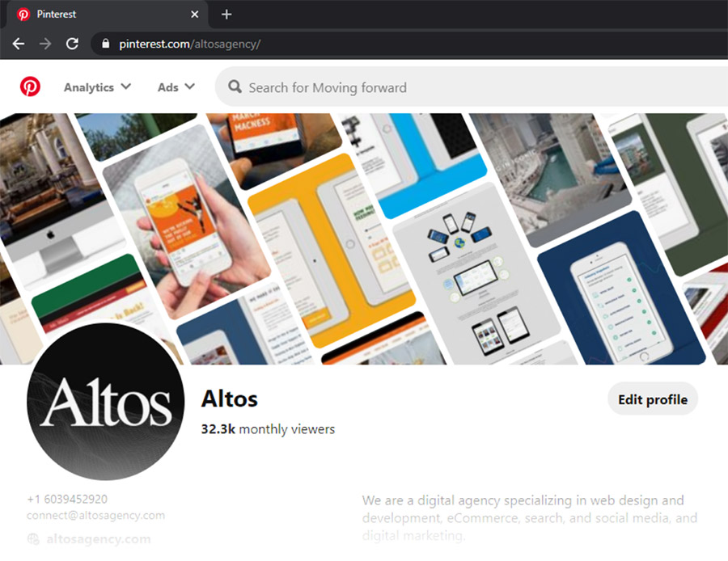Image resolution: width=728 pixels, height=561 pixels.
Task: Open a new browser tab with plus icon
Action: 226,15
